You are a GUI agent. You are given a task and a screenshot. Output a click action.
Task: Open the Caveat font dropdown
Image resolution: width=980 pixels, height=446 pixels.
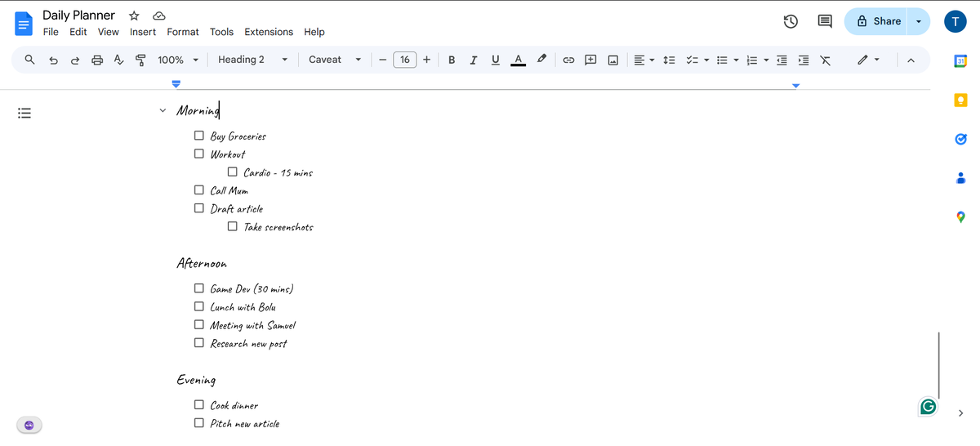(x=334, y=60)
